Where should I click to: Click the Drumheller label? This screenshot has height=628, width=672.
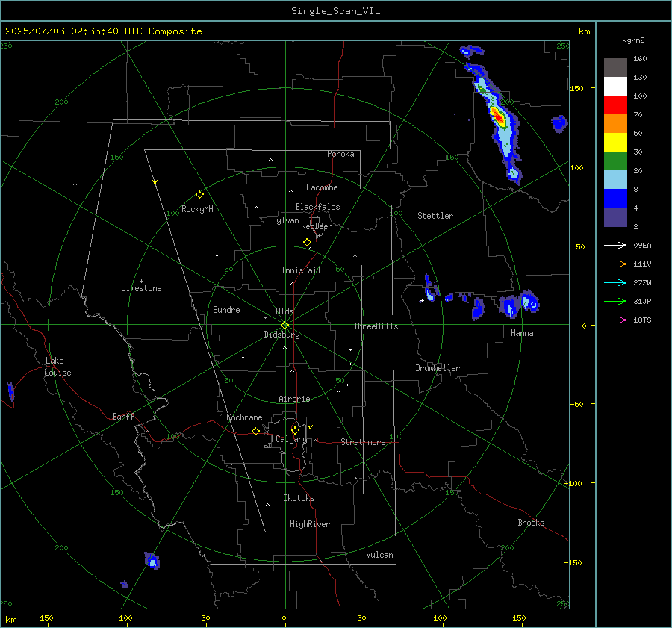tap(438, 368)
